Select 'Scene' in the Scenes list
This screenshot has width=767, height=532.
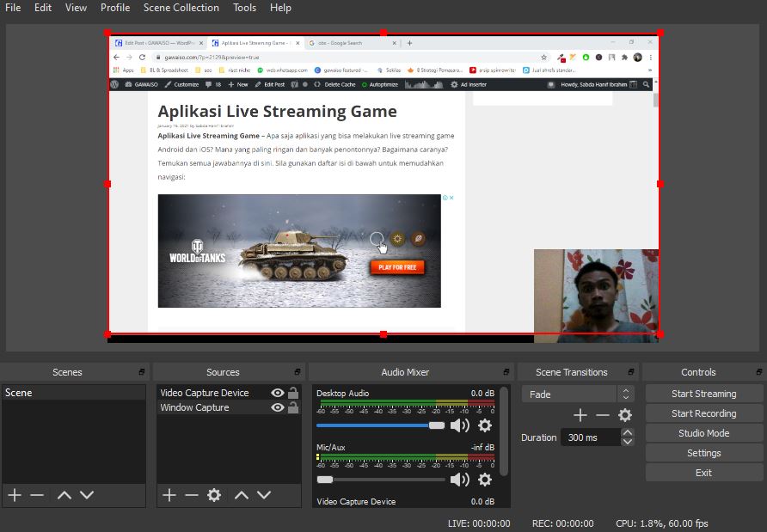click(52, 393)
